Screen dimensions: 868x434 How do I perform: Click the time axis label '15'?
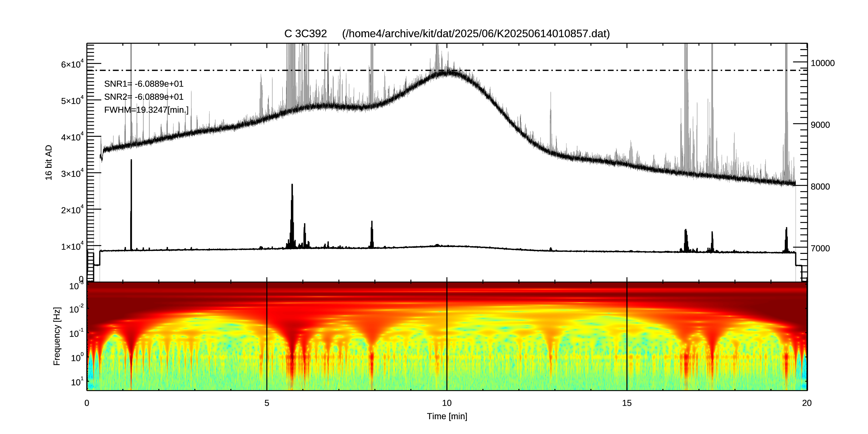(627, 403)
